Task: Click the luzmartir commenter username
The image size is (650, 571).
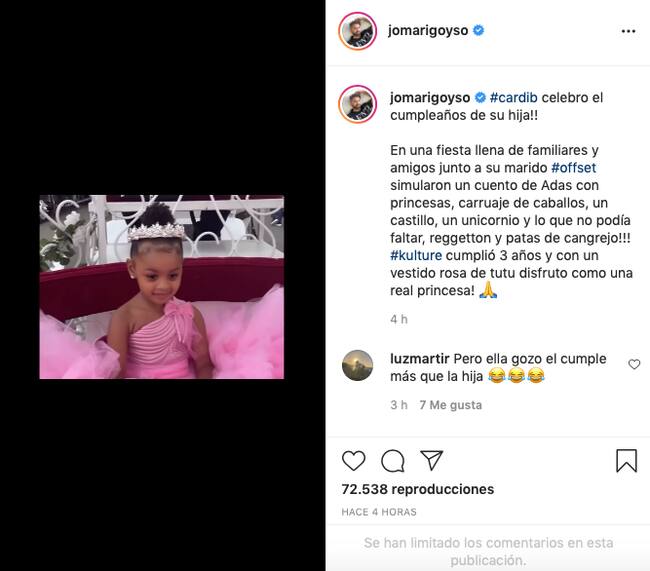Action: click(x=420, y=358)
